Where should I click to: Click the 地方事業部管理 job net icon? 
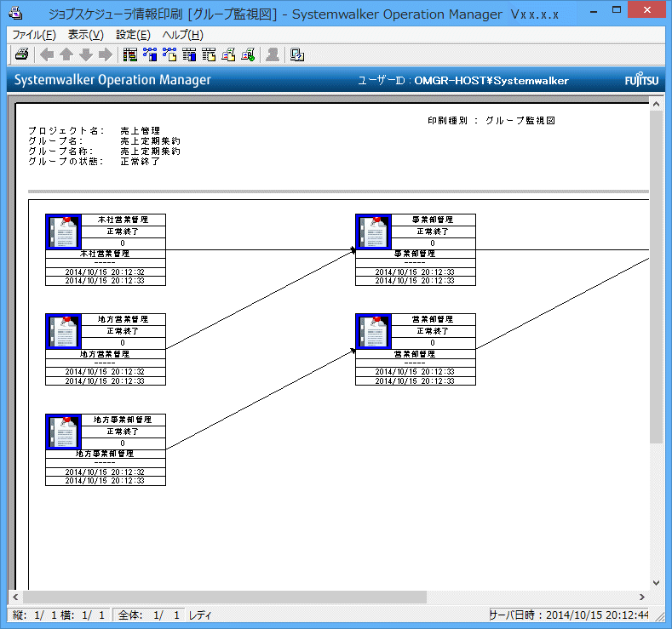(63, 432)
